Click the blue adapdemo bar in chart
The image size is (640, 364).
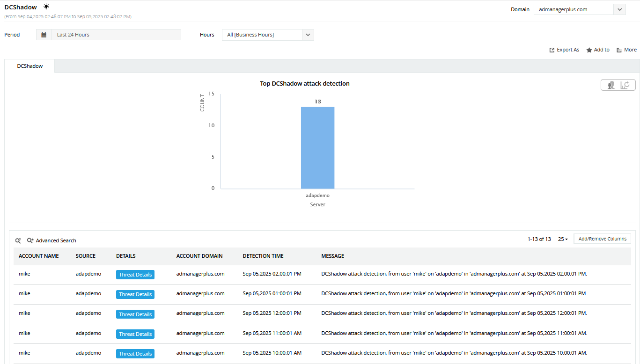coord(317,147)
